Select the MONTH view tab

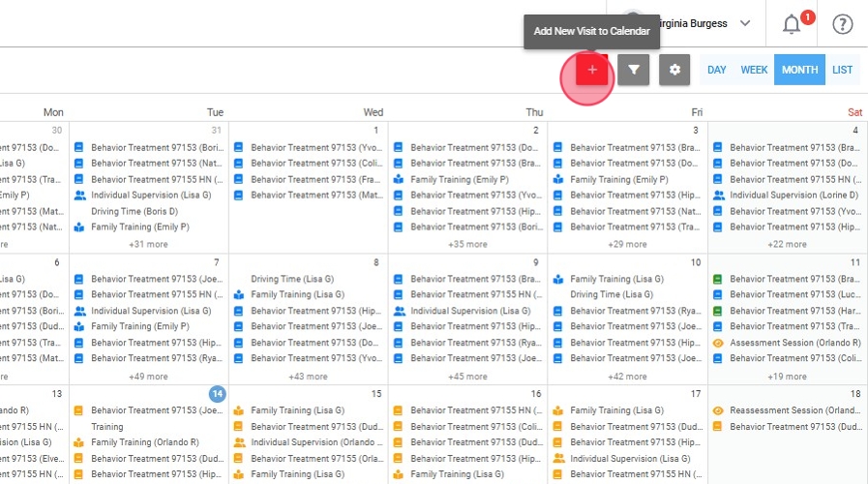tap(799, 70)
